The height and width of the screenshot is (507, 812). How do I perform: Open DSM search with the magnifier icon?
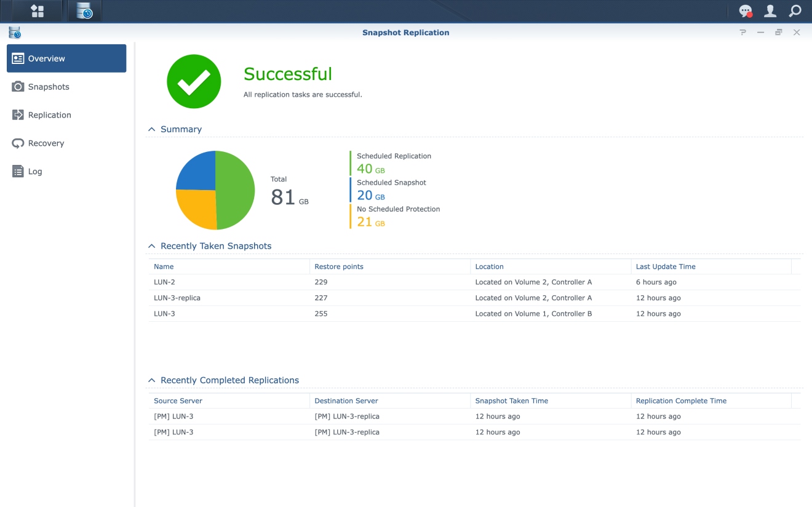794,11
